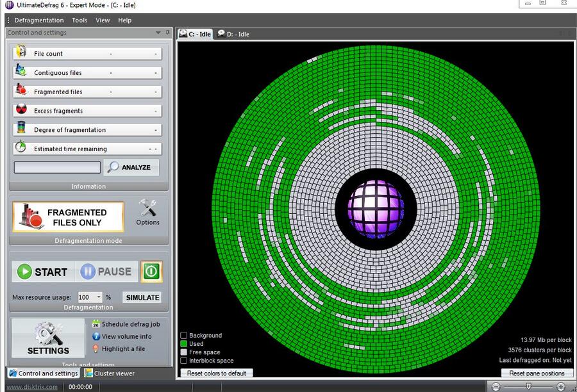Visit www.disktrix.com link in status bar
577x392 pixels.
(x=32, y=387)
